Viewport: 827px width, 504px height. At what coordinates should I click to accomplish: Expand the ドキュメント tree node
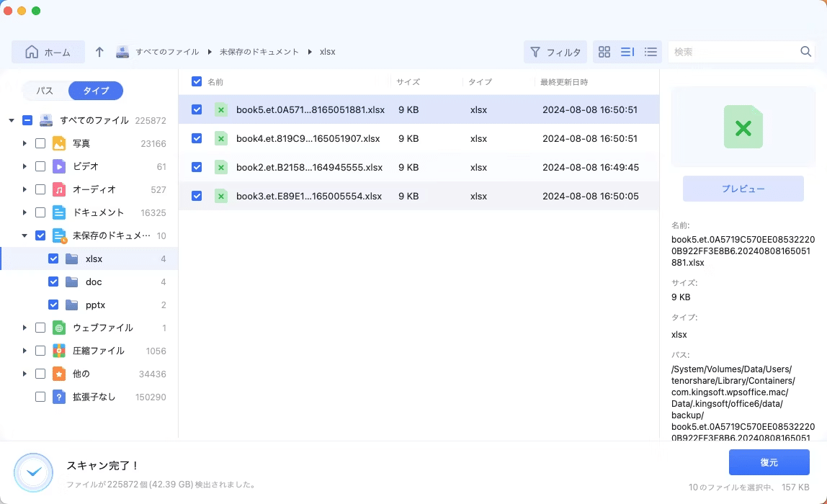click(x=24, y=212)
